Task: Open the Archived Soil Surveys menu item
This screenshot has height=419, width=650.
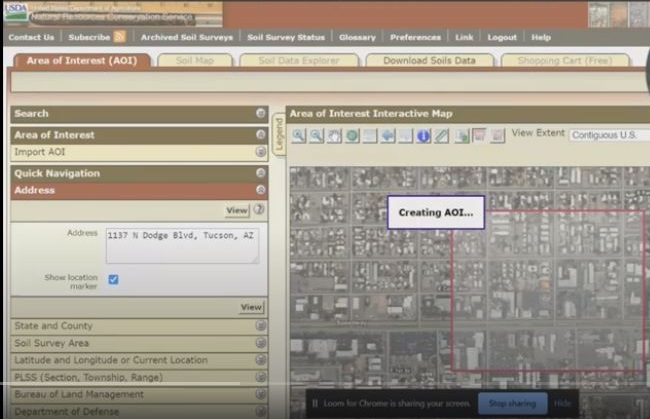Action: (x=186, y=37)
